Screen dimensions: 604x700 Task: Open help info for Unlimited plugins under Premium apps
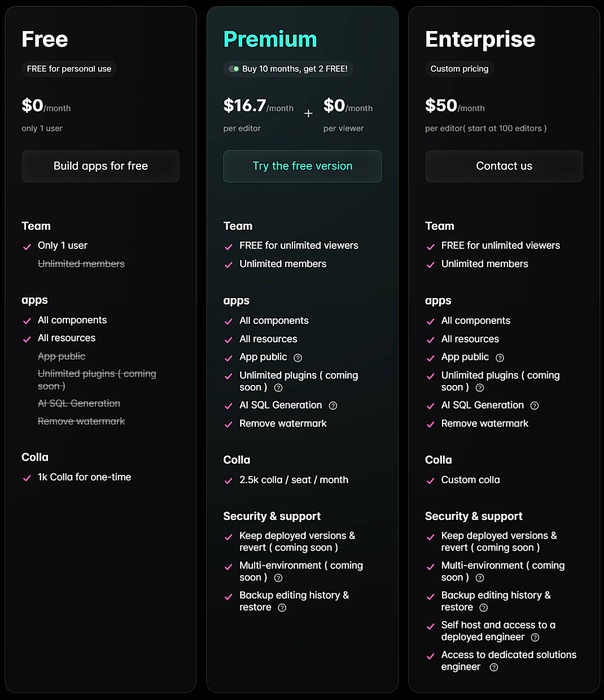[x=278, y=388]
